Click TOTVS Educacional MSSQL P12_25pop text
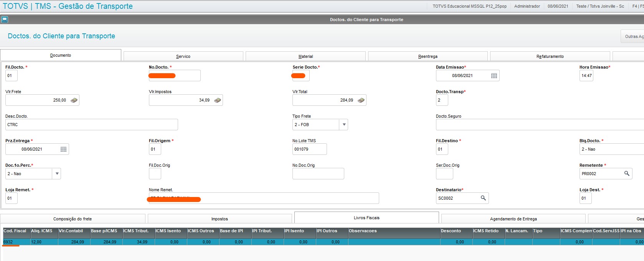Image resolution: width=644 pixels, height=261 pixels. click(x=469, y=6)
